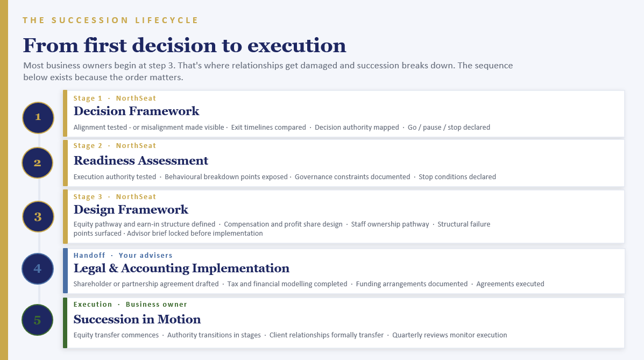Click the stage 2 numbered circle
This screenshot has height=360, width=644.
37,163
